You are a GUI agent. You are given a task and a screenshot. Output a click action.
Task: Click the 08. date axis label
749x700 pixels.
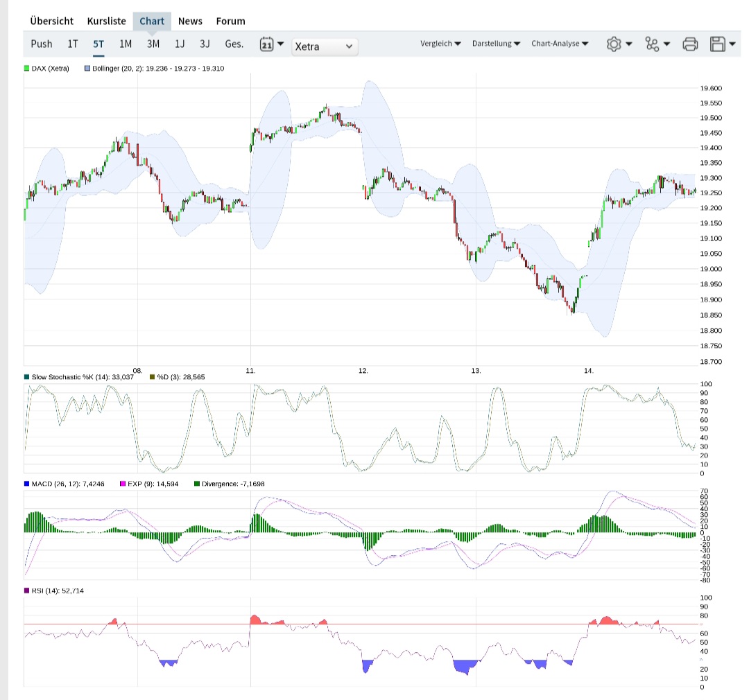pos(137,371)
